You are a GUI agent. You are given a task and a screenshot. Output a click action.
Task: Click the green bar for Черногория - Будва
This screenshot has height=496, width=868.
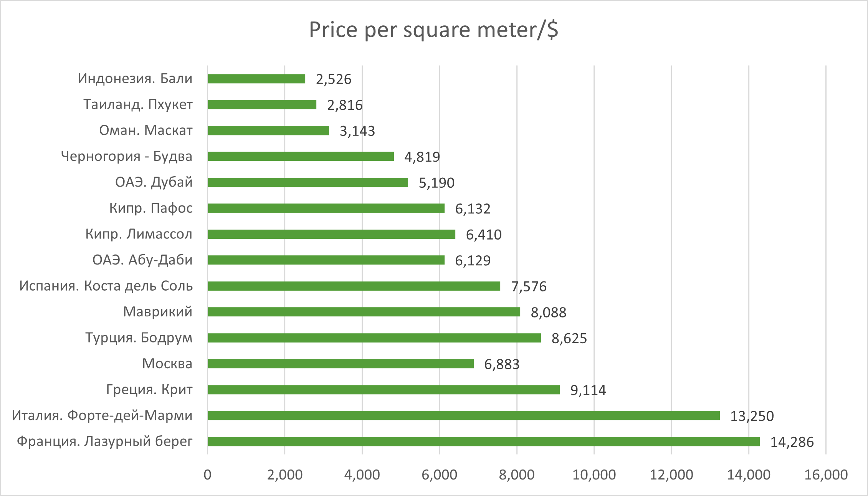(x=301, y=156)
